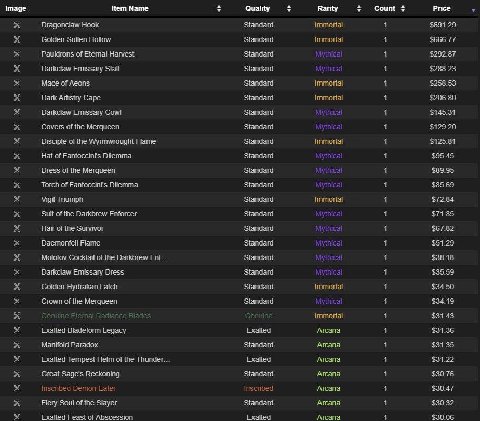Click image icon for Manifold Paradox
This screenshot has width=480, height=421.
[17, 345]
